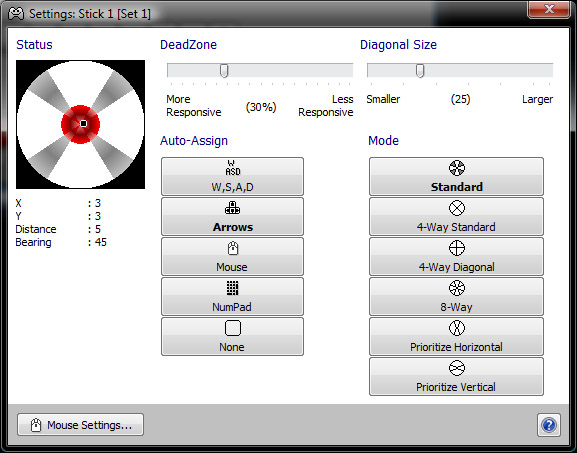Click the NumPad grid icon
This screenshot has height=453, width=577.
coord(233,288)
